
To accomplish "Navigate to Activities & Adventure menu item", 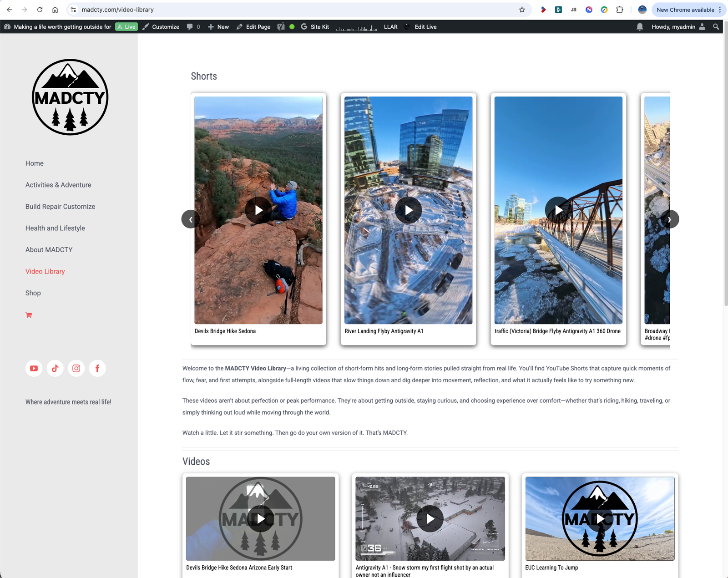I will (58, 185).
